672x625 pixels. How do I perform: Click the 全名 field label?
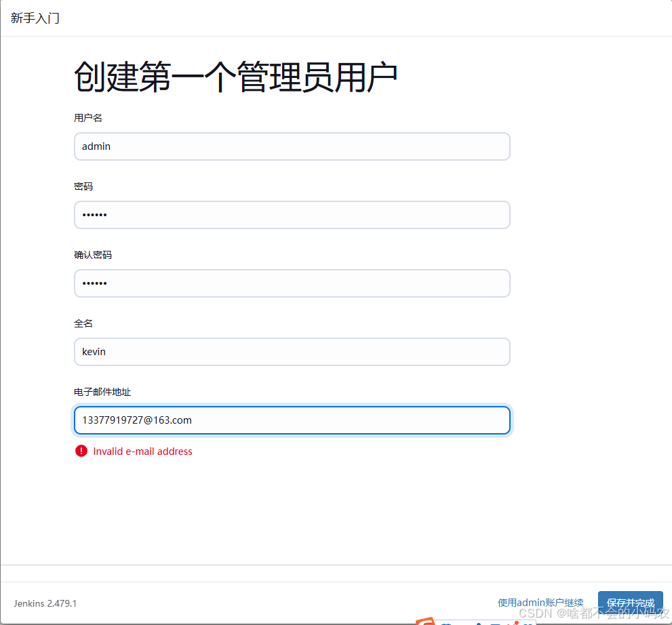pyautogui.click(x=83, y=323)
